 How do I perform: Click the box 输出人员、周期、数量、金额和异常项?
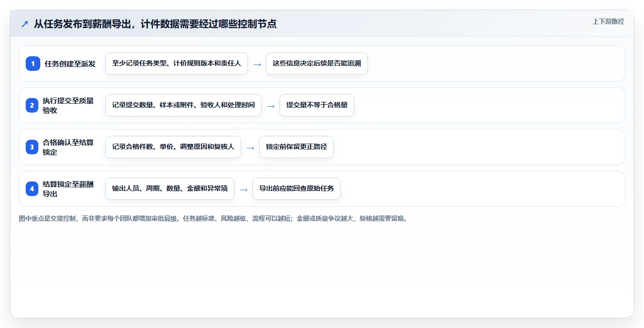coord(170,189)
